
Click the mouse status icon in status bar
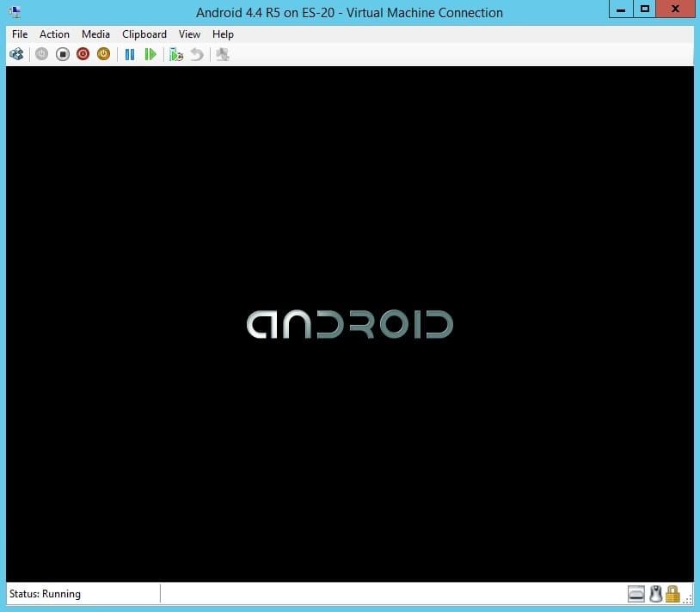pos(655,594)
